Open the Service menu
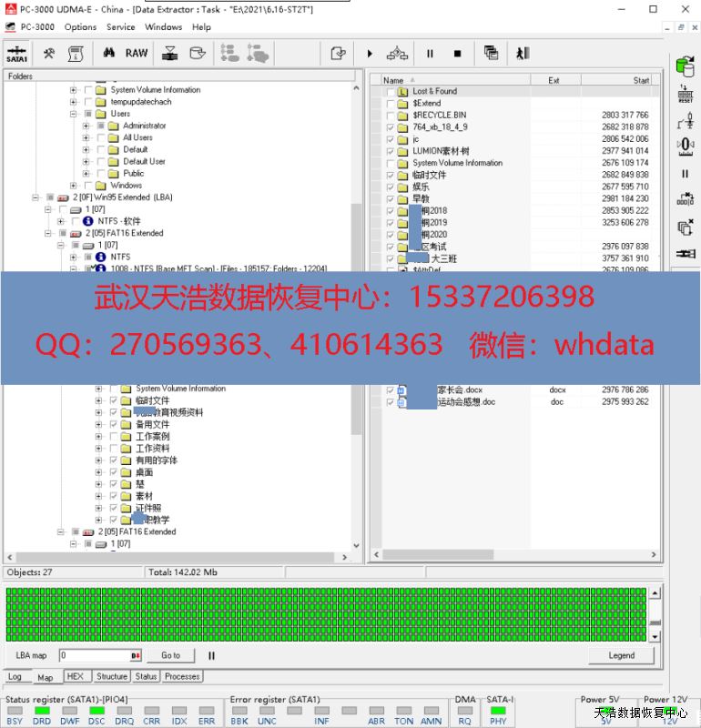This screenshot has width=701, height=728. pyautogui.click(x=120, y=27)
